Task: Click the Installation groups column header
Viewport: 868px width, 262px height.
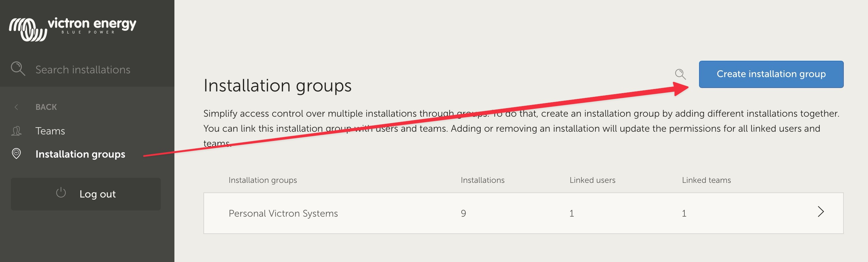Action: tap(263, 180)
